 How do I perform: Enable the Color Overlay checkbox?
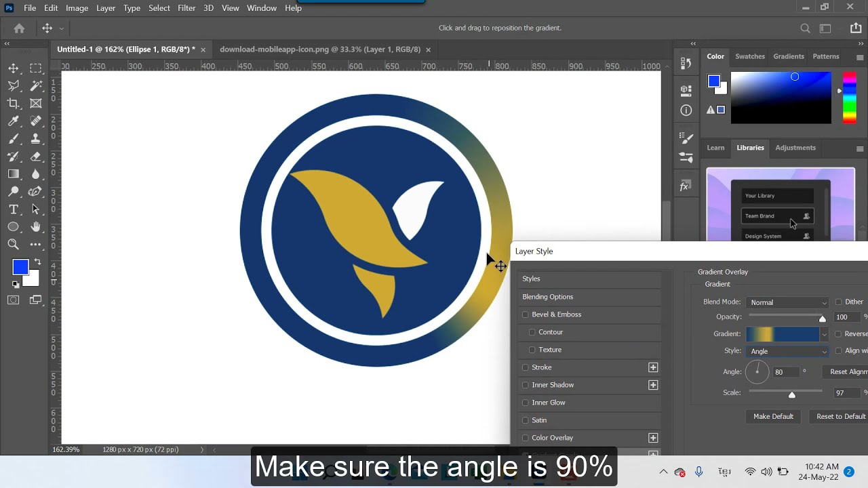pos(525,438)
